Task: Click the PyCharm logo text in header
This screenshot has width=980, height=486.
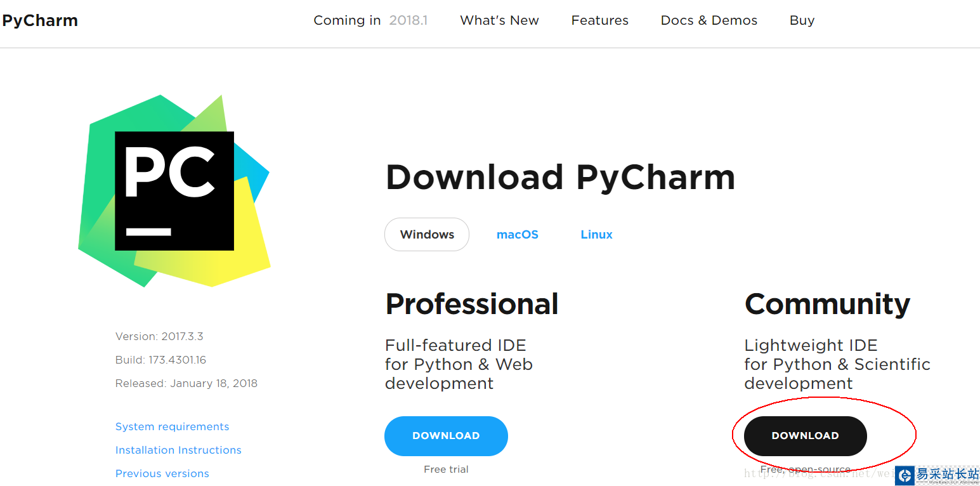Action: [39, 20]
